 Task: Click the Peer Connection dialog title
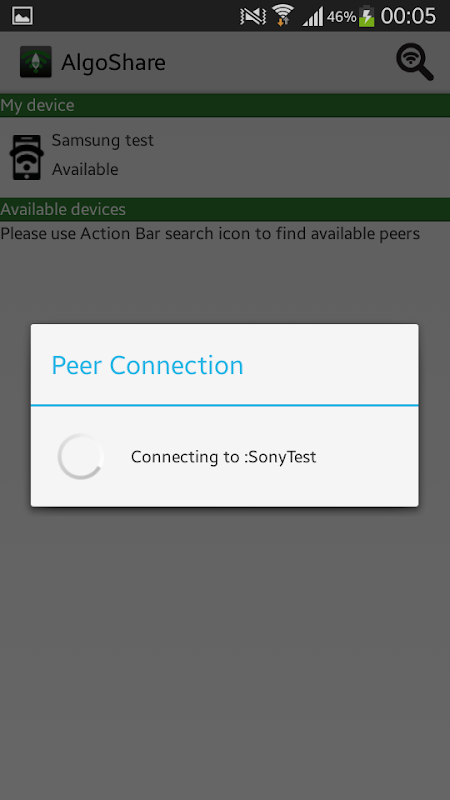click(x=147, y=365)
